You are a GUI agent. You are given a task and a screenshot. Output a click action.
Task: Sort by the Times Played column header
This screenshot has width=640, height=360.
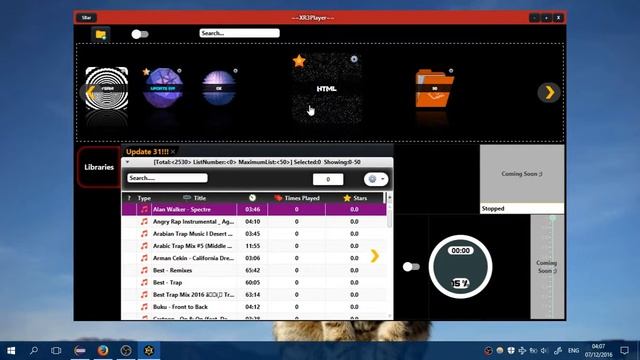click(x=297, y=198)
